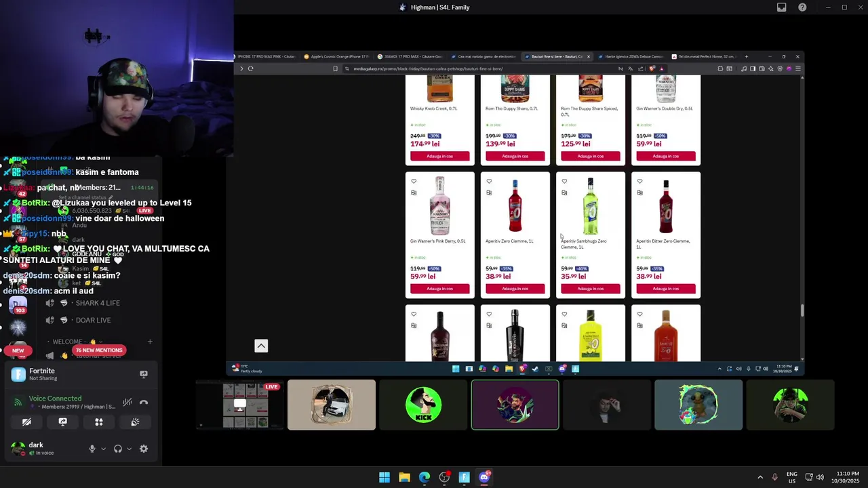
Task: Close the Bauturi fine si bere tab
Action: pos(589,57)
